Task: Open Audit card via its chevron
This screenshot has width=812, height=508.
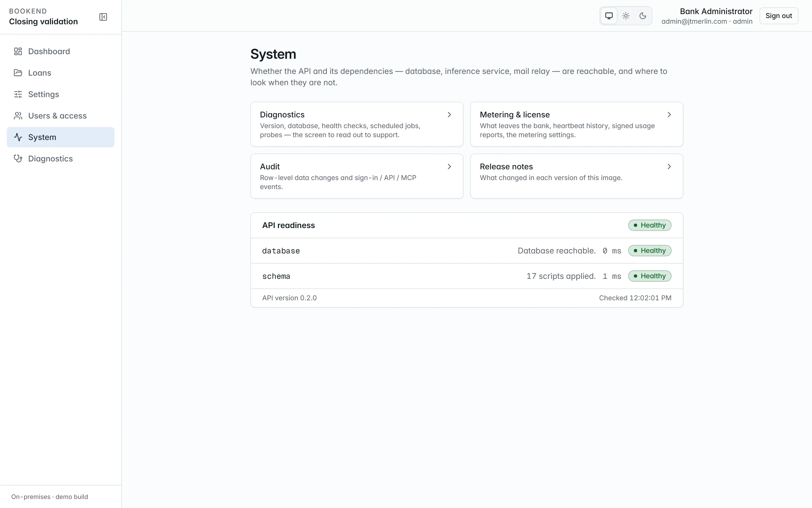Action: (x=449, y=167)
